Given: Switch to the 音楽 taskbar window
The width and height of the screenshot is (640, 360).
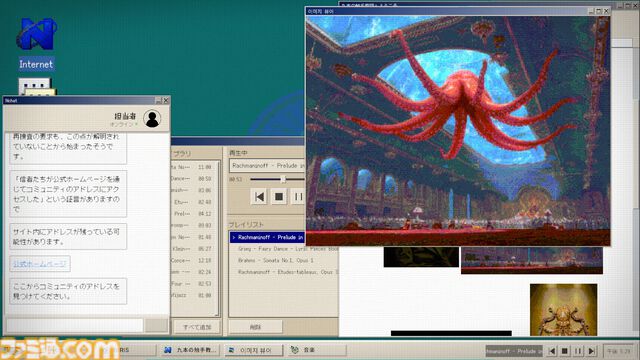Looking at the screenshot, I should (x=316, y=350).
